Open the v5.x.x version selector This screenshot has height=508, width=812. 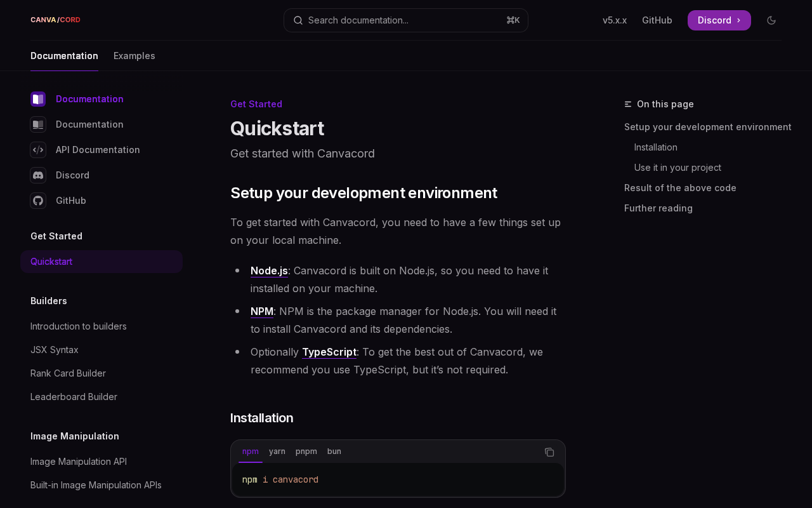click(614, 20)
